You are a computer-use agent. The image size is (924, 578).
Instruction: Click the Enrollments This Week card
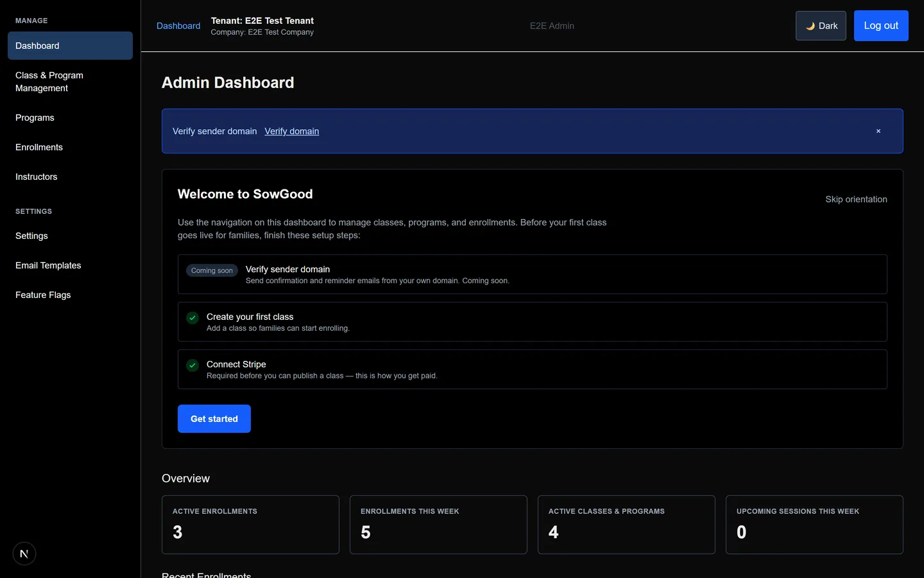[438, 525]
